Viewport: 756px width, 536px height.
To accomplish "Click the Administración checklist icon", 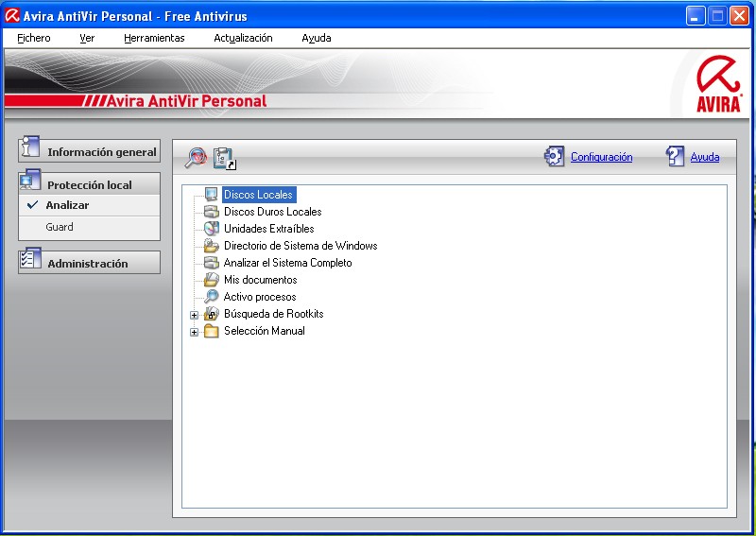I will click(30, 258).
